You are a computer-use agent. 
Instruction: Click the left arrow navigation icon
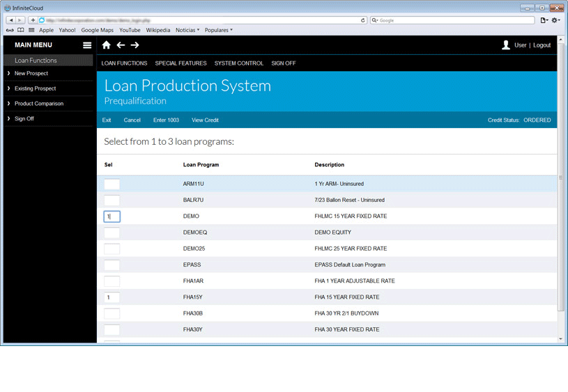point(121,45)
